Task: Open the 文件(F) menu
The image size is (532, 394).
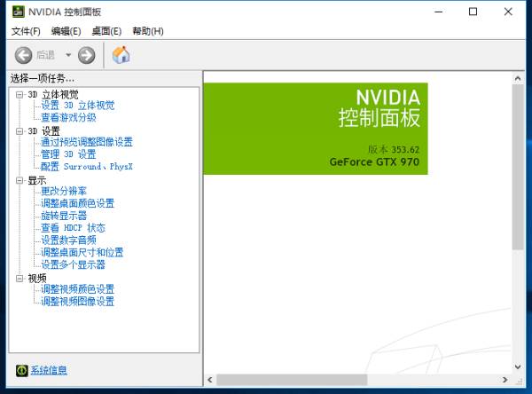Action: (26, 31)
